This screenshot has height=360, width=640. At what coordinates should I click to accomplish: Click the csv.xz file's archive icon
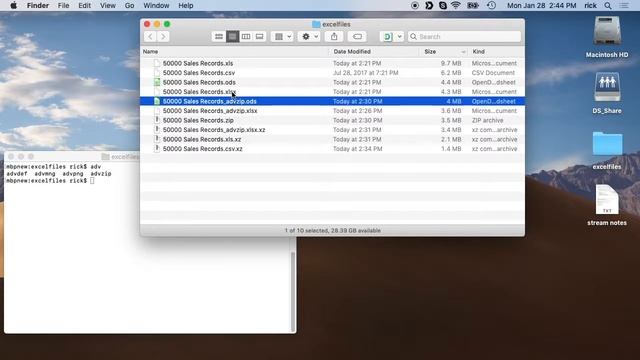[x=157, y=149]
